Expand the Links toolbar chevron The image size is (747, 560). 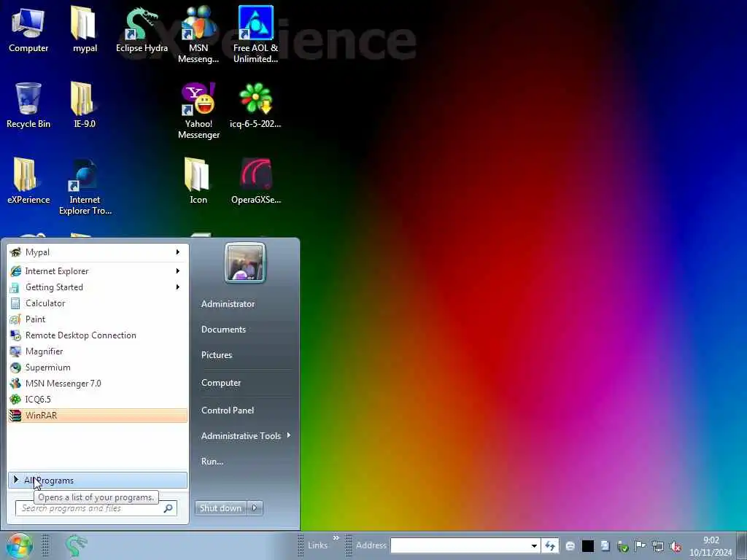336,539
